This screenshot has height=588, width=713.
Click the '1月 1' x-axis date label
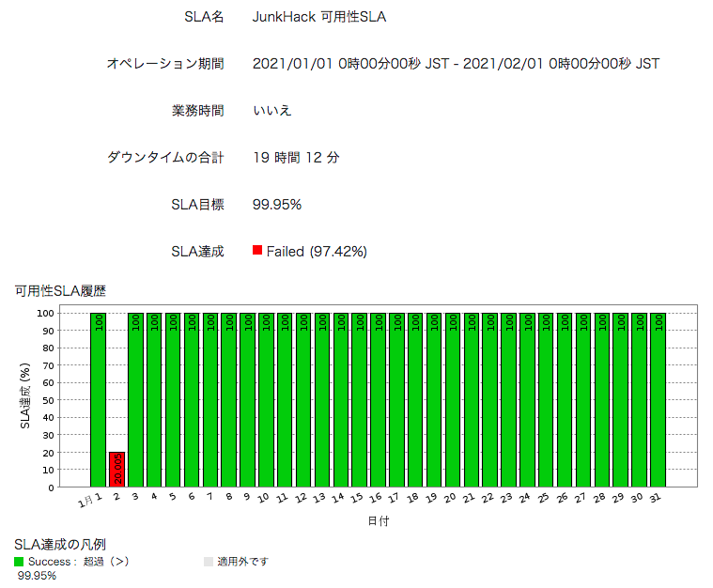click(90, 499)
